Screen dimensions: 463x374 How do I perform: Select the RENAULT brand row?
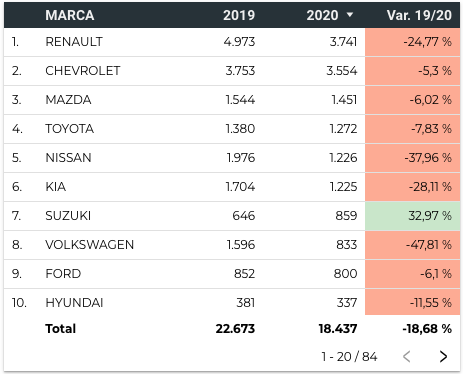click(232, 42)
